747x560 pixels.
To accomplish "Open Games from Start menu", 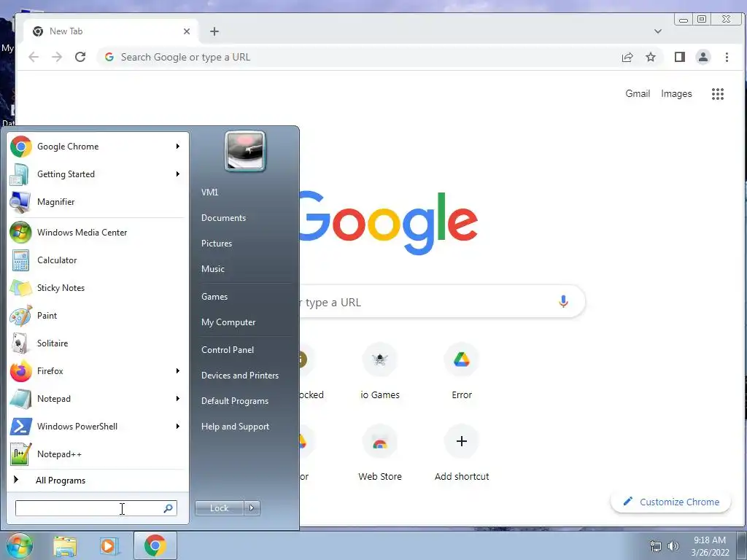I will (214, 297).
